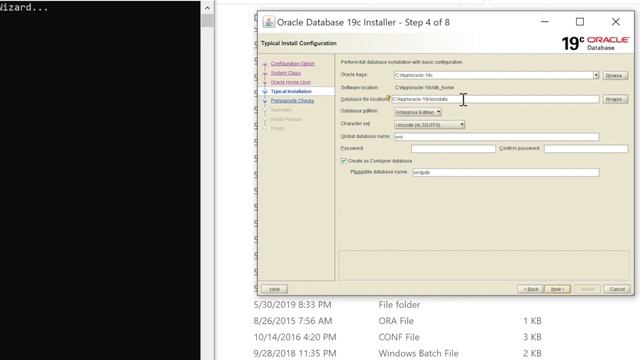640x360 pixels.
Task: Click the Software location path text
Action: pos(424,88)
